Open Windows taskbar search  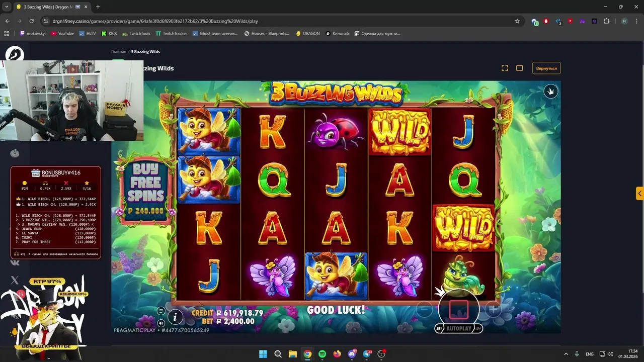coord(278,354)
